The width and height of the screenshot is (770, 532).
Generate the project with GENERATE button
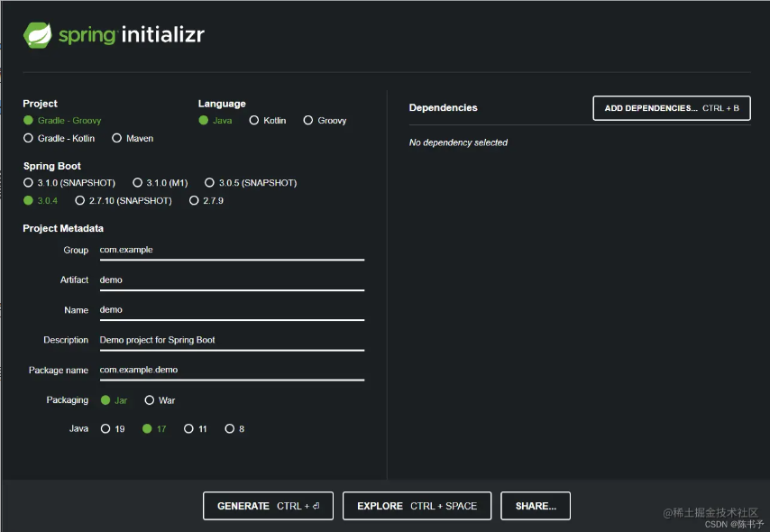268,506
